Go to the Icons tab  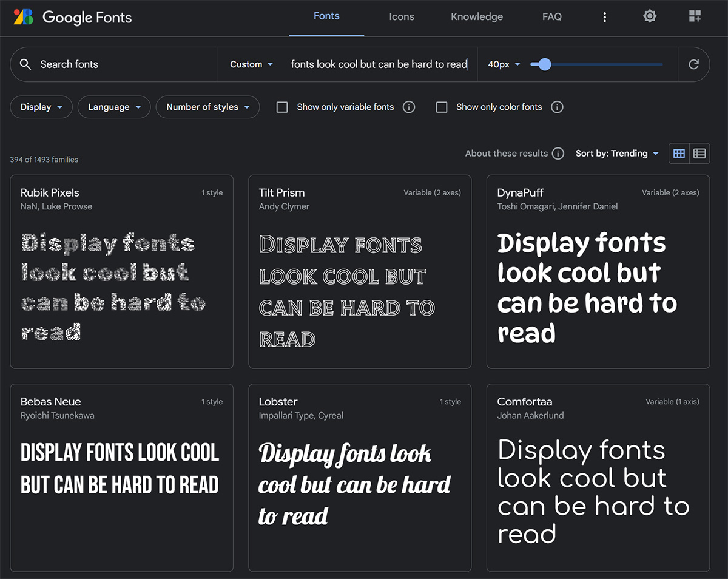(x=402, y=17)
